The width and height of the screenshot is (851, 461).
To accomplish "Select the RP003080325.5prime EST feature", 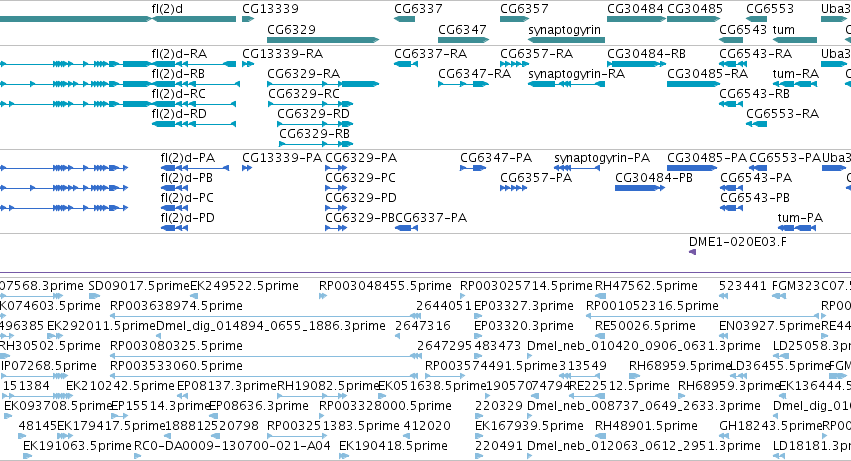I will pos(265,356).
